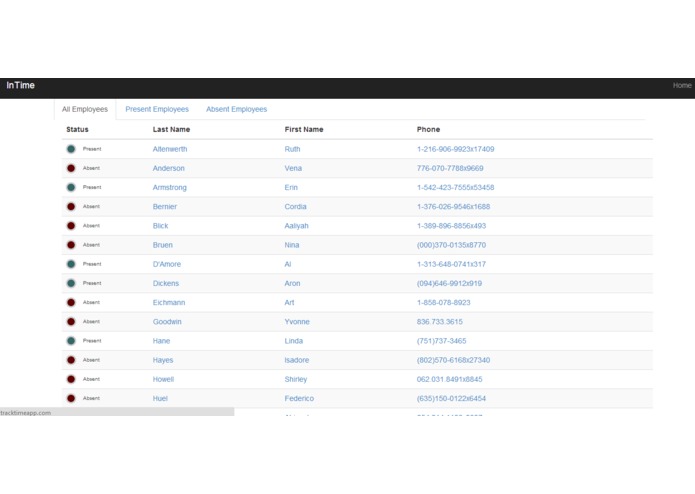
Task: Click the absent status dot for Howell
Action: 71,379
